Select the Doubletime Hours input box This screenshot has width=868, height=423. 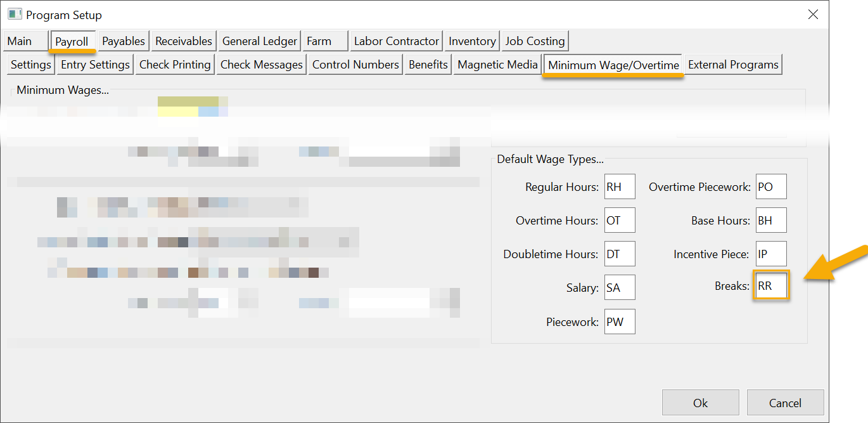click(x=619, y=254)
